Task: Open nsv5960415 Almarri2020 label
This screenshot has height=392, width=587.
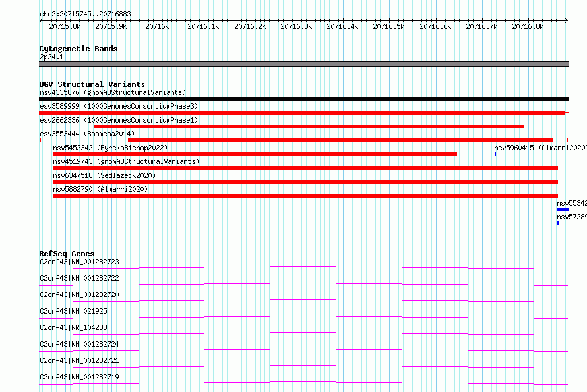Action: tap(540, 148)
